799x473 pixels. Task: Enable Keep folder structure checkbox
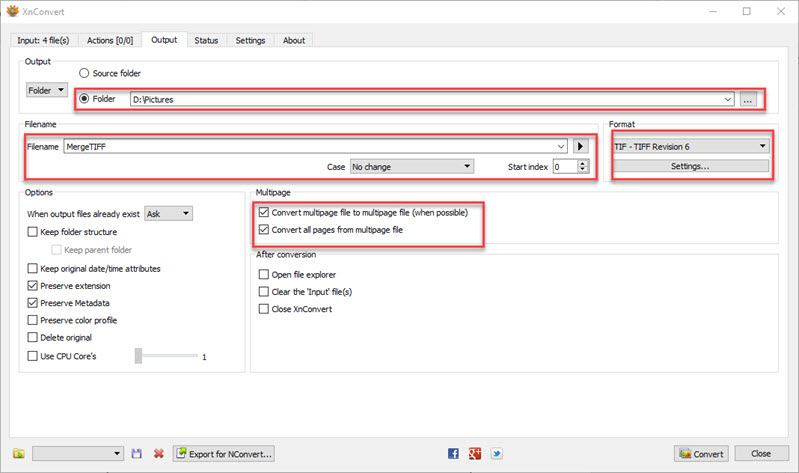33,232
